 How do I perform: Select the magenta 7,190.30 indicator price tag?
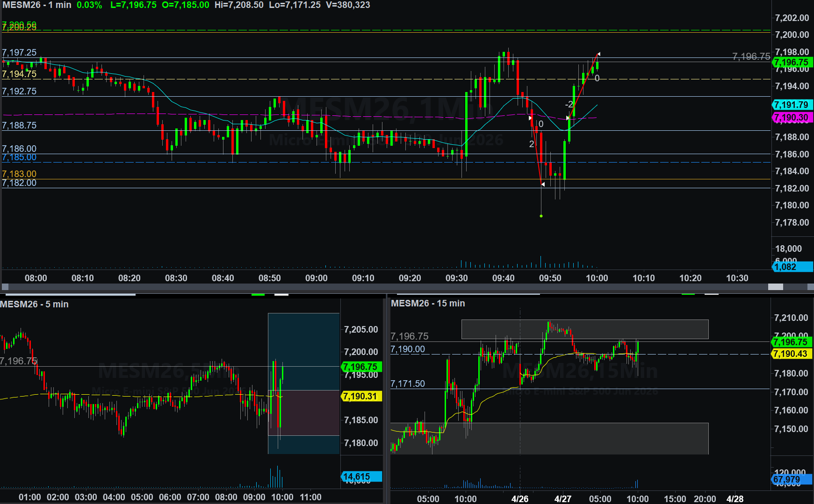pos(791,118)
